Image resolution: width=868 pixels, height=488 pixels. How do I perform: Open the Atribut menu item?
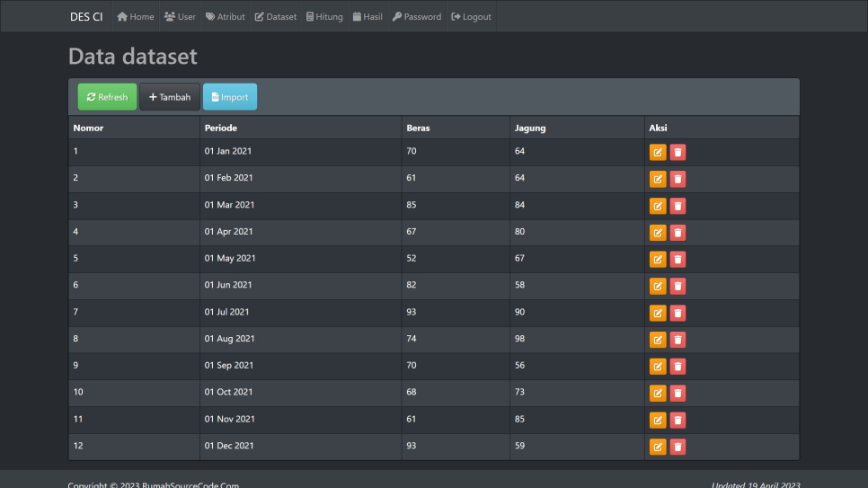point(225,17)
